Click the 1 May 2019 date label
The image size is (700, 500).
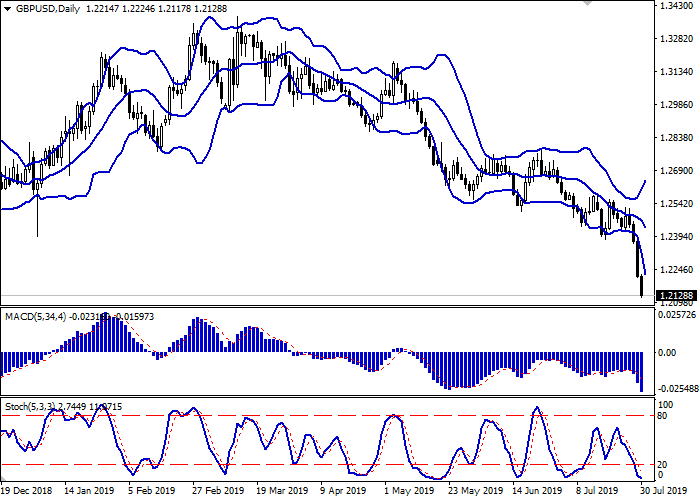click(410, 492)
